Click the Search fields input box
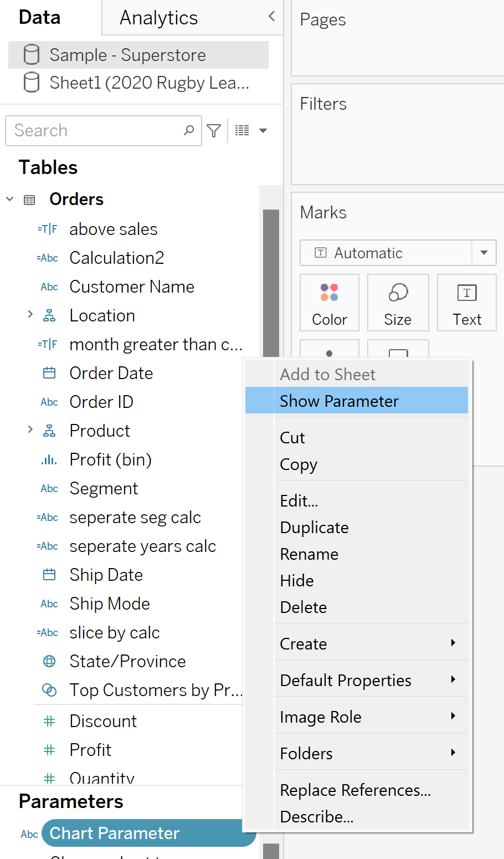The image size is (504, 859). (x=97, y=131)
